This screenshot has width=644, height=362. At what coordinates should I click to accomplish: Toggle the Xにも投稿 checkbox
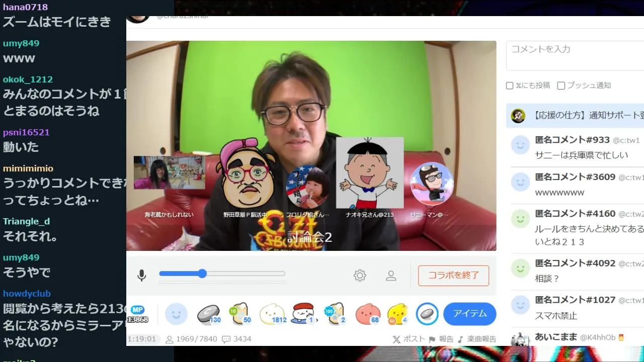coord(510,85)
